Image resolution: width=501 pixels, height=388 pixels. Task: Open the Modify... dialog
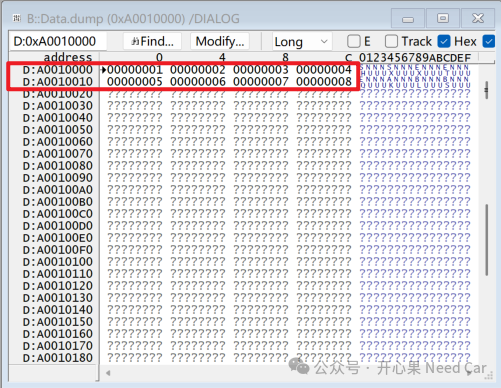(220, 41)
